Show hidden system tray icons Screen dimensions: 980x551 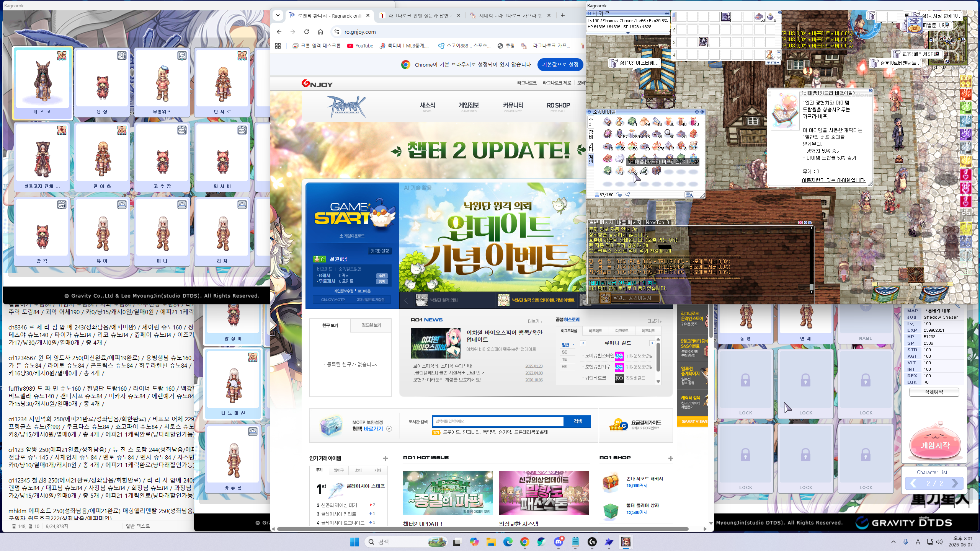[x=893, y=542]
